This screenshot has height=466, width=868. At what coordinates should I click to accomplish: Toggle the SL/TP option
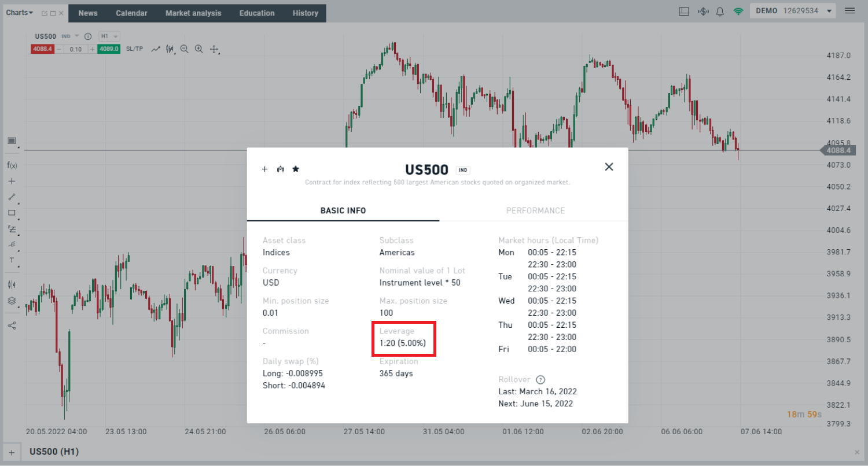[134, 49]
